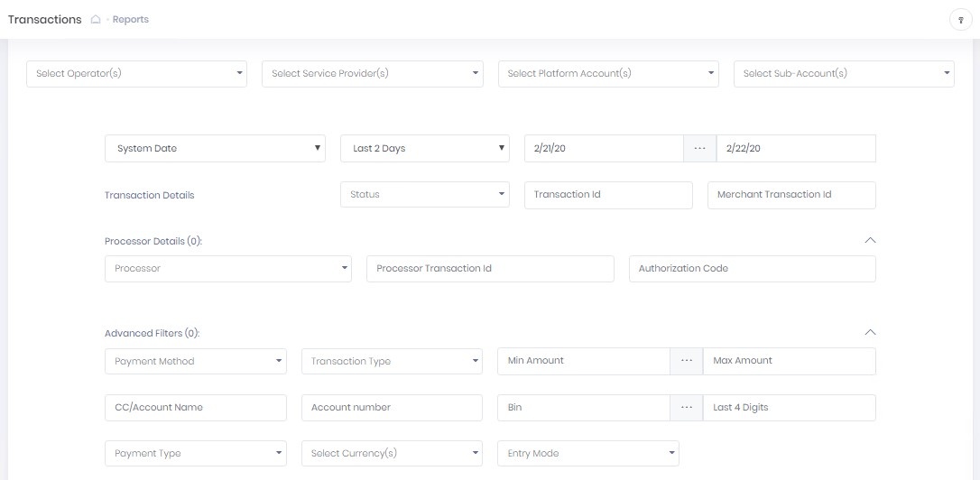This screenshot has width=980, height=480.
Task: Expand the Select Platform Account(s) dropdown
Action: [x=608, y=74]
